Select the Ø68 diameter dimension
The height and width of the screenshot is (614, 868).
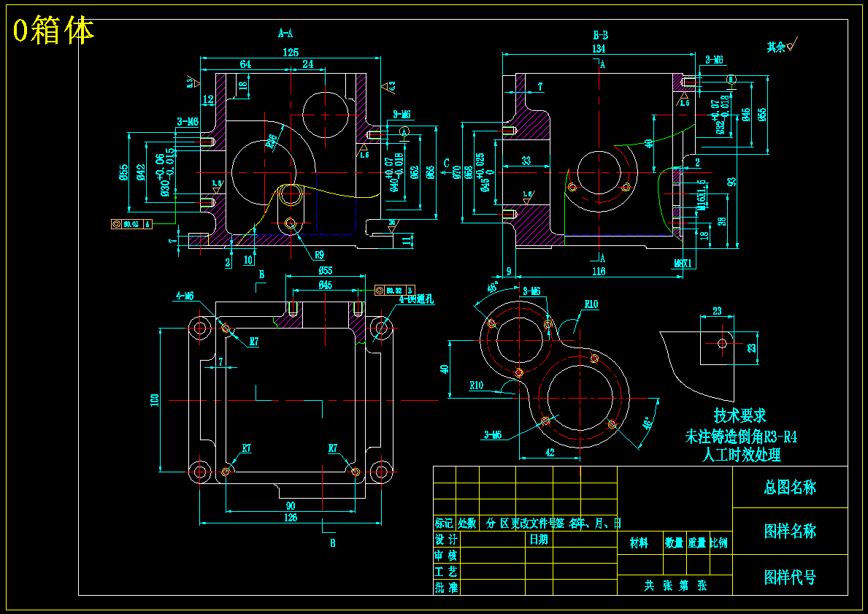[x=469, y=173]
